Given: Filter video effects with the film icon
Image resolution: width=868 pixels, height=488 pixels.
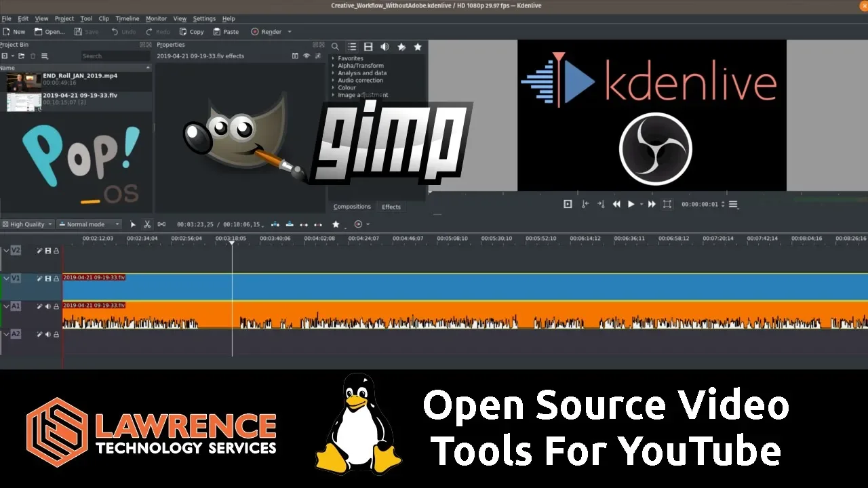Looking at the screenshot, I should [368, 47].
